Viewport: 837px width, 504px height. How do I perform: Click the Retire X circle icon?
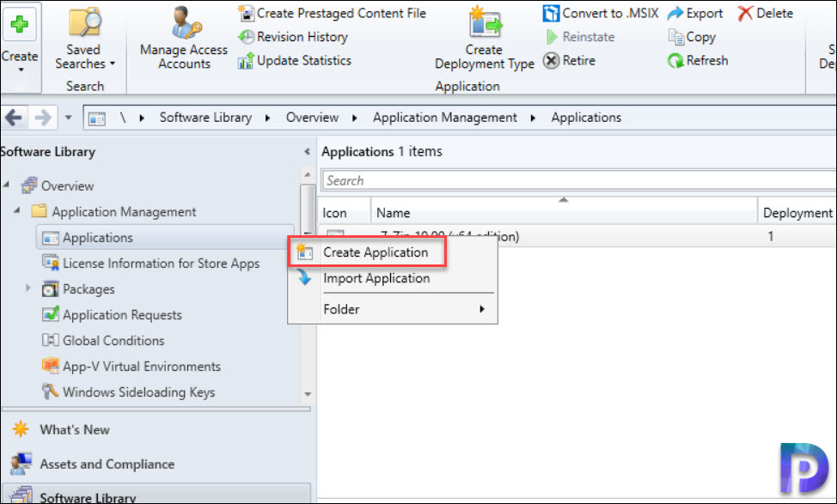point(552,60)
